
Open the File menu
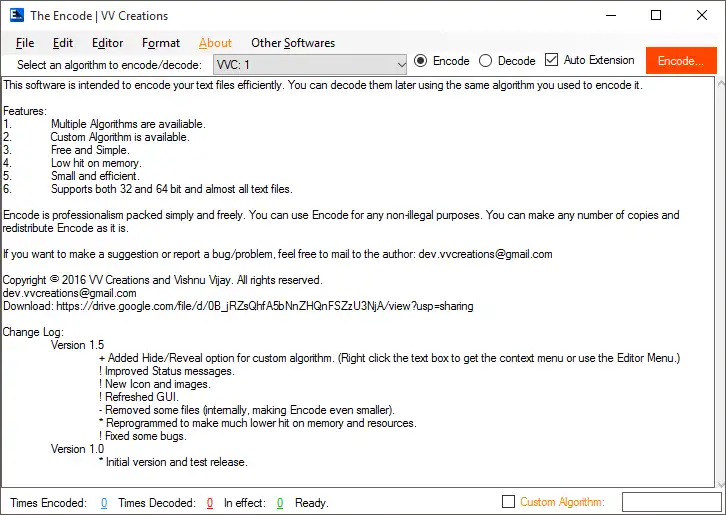(x=25, y=43)
